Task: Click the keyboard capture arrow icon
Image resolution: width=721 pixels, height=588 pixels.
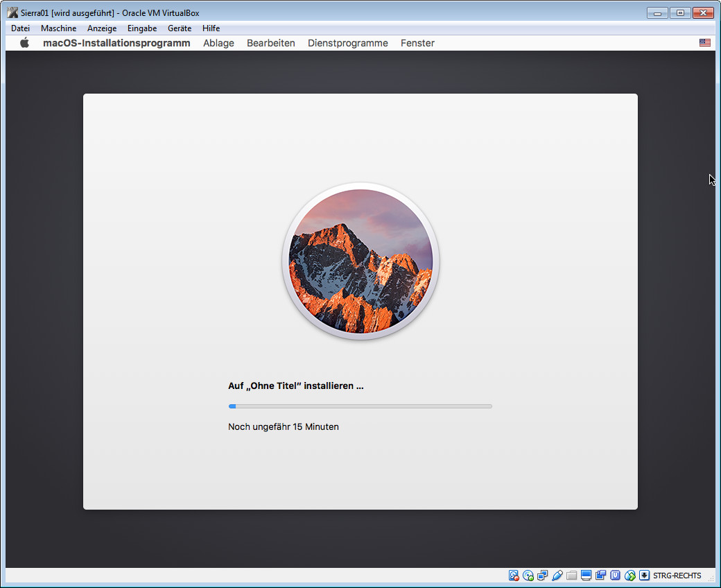Action: [644, 576]
